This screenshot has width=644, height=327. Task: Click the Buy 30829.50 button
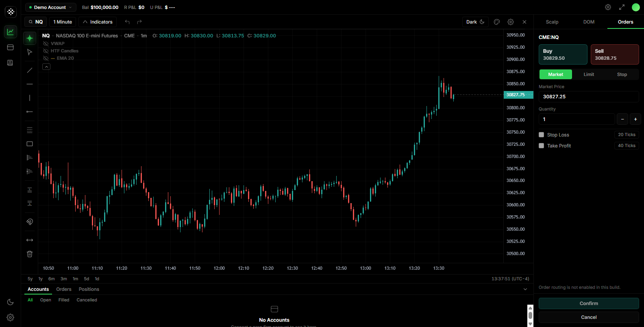pos(563,54)
